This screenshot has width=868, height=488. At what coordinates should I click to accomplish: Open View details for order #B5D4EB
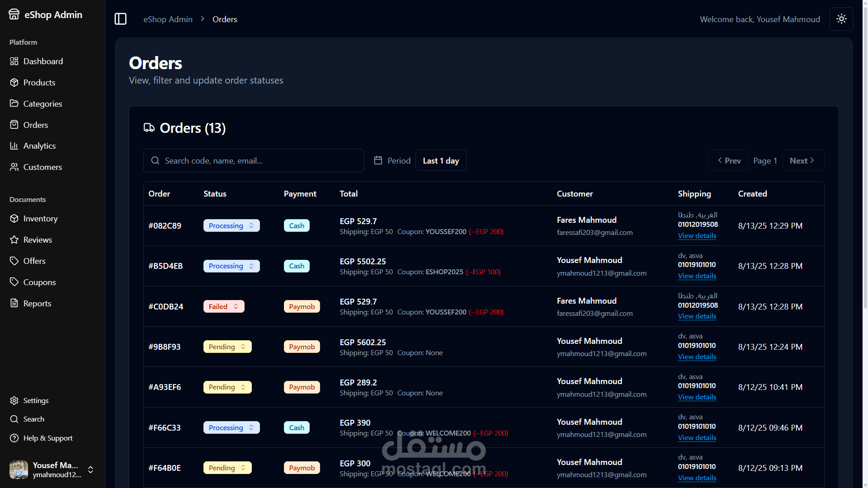(697, 276)
